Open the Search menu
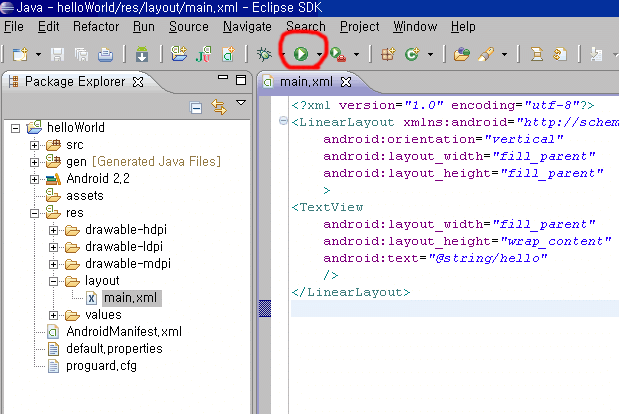 tap(306, 26)
